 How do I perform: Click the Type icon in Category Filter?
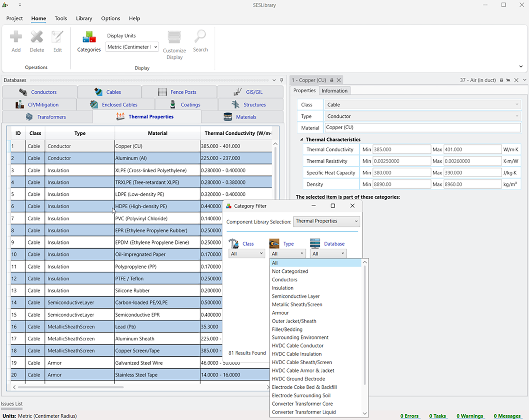274,243
